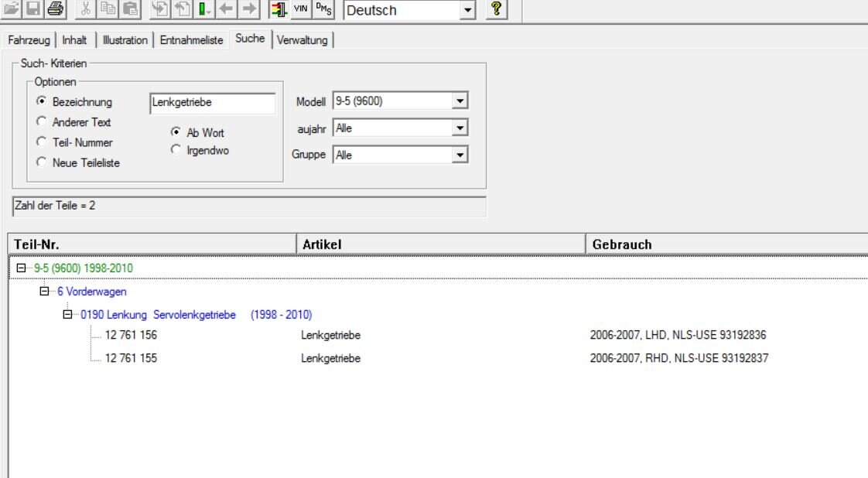Collapse the 6 Vorderwagen tree node
868x478 pixels.
(44, 292)
